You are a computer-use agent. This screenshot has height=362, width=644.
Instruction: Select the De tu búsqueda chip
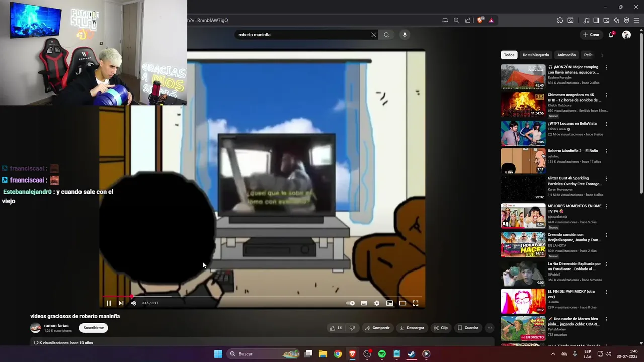[536, 55]
